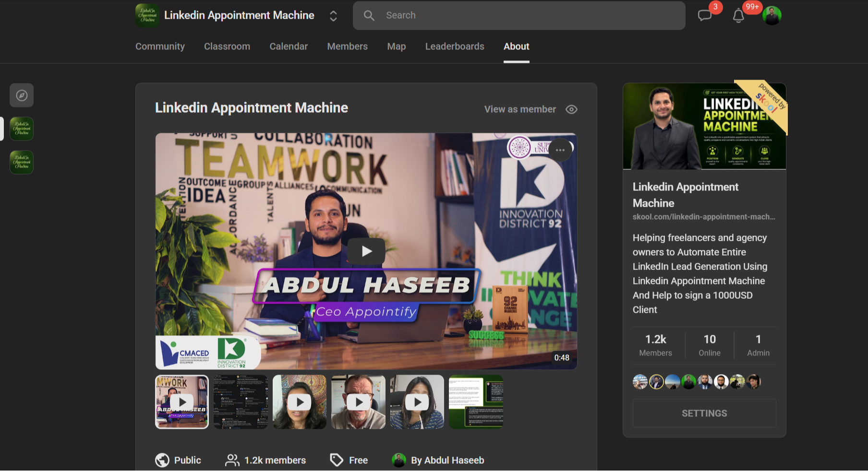Click the last member avatar in sidebar card
The height and width of the screenshot is (471, 868).
754,382
